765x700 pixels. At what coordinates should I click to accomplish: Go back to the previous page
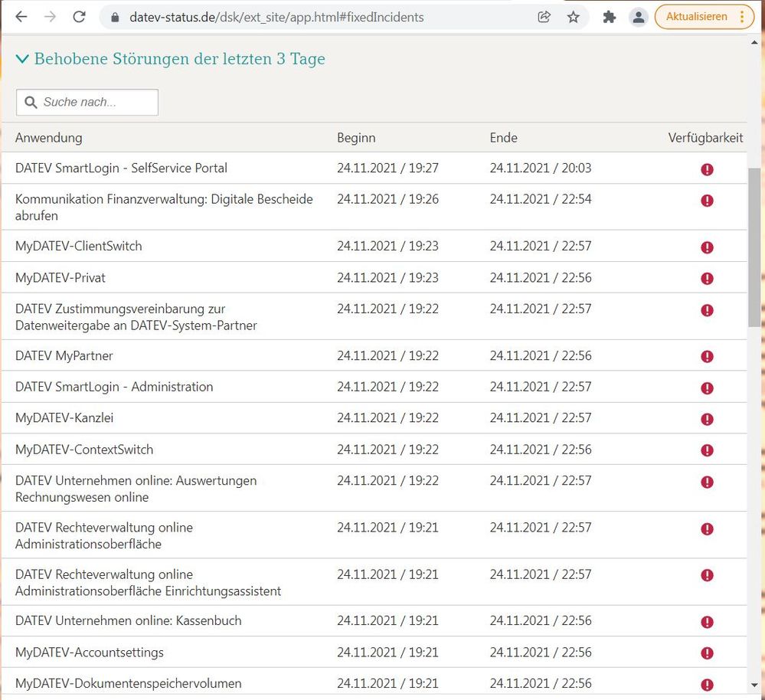pos(21,17)
